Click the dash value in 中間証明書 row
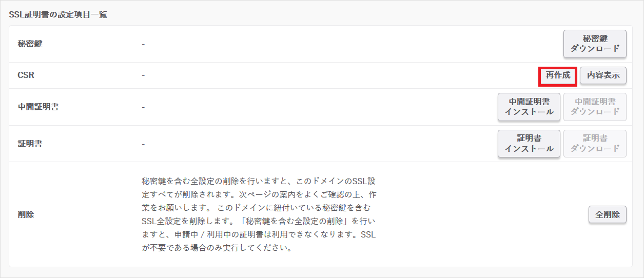 coord(143,107)
